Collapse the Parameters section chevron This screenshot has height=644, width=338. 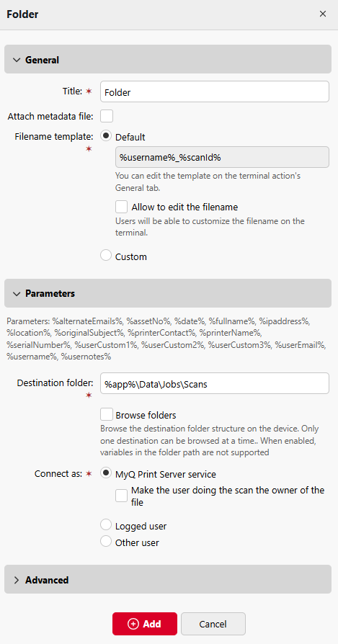pos(17,294)
